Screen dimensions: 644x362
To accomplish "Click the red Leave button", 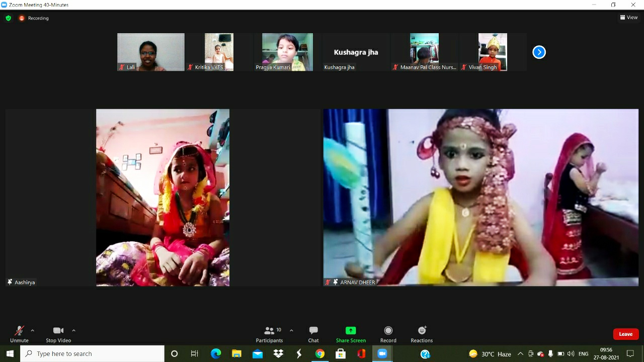I will [626, 334].
